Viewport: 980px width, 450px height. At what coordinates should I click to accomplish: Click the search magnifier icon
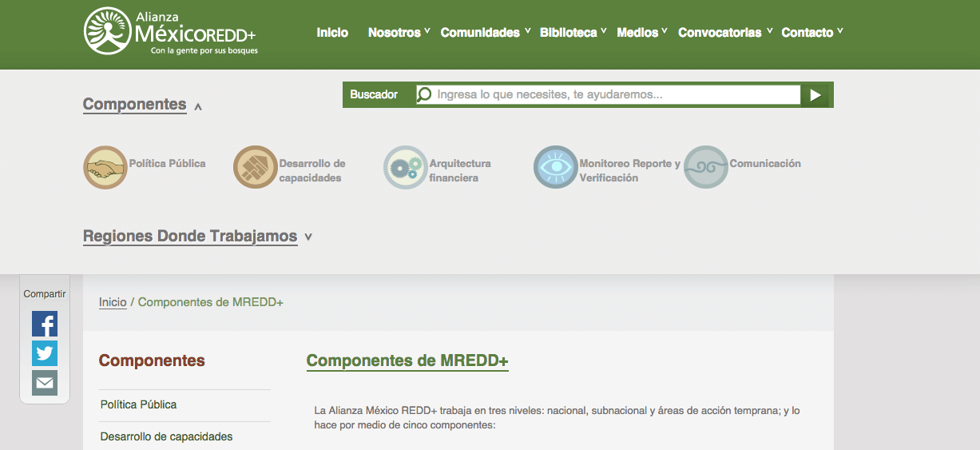click(425, 94)
